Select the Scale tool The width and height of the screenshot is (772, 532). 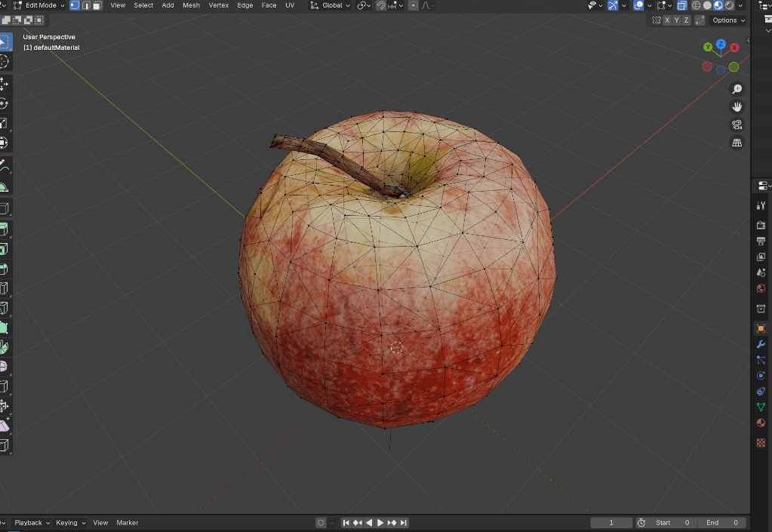coord(5,124)
